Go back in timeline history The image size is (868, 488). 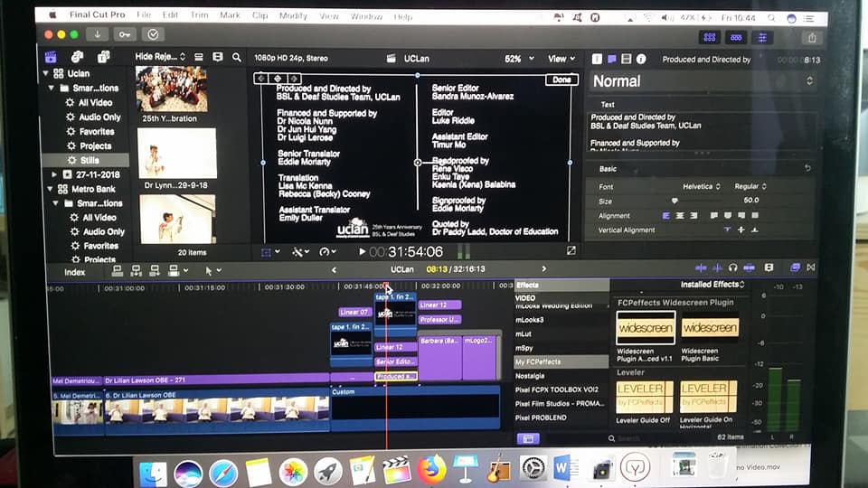click(334, 269)
